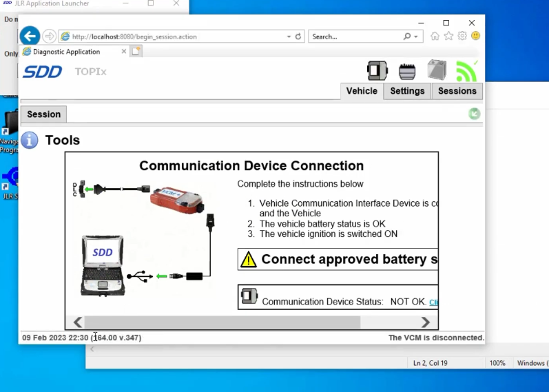Viewport: 549px width, 392px height.
Task: Click VCM icon beside Communication Device Status
Action: pos(249,296)
